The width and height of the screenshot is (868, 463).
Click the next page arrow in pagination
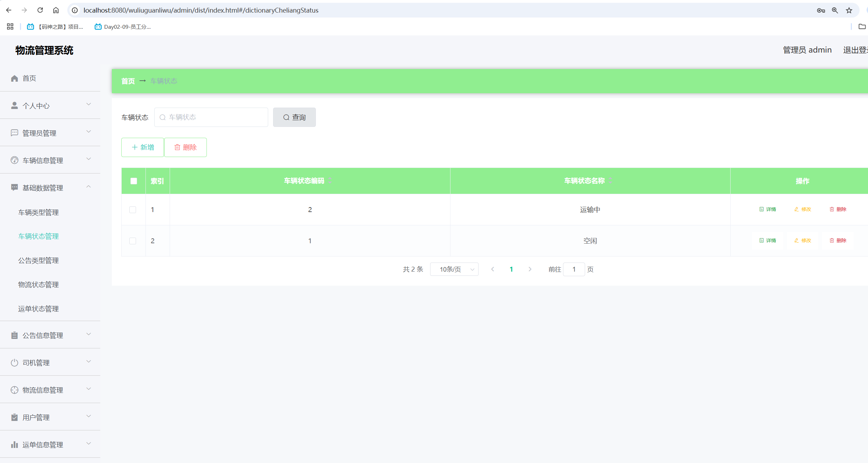point(530,269)
